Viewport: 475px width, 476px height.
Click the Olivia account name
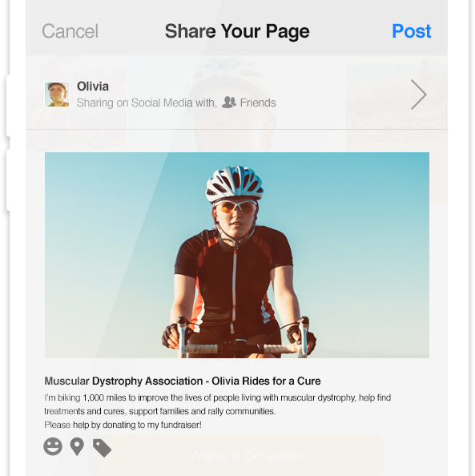(93, 87)
